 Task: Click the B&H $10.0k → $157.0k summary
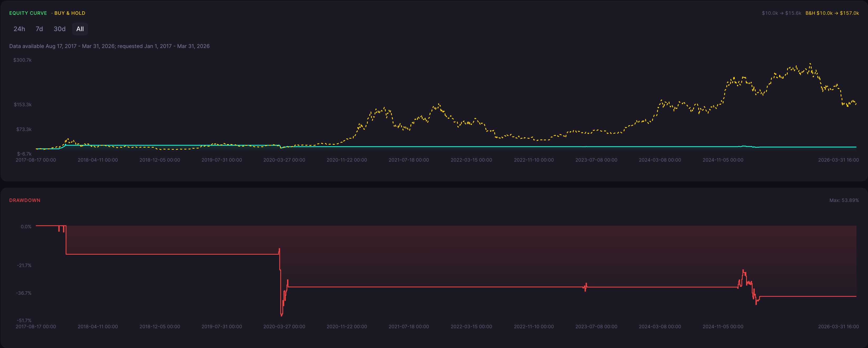(x=832, y=13)
